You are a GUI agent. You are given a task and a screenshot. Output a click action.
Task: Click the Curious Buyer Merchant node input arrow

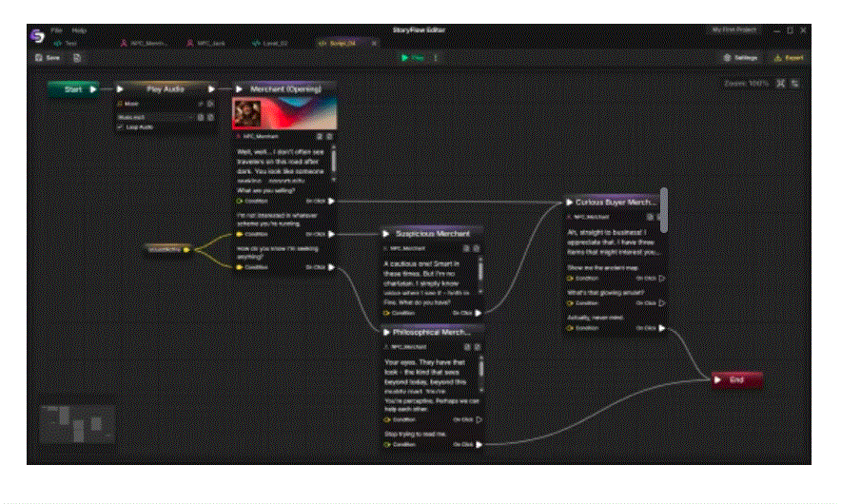(569, 203)
